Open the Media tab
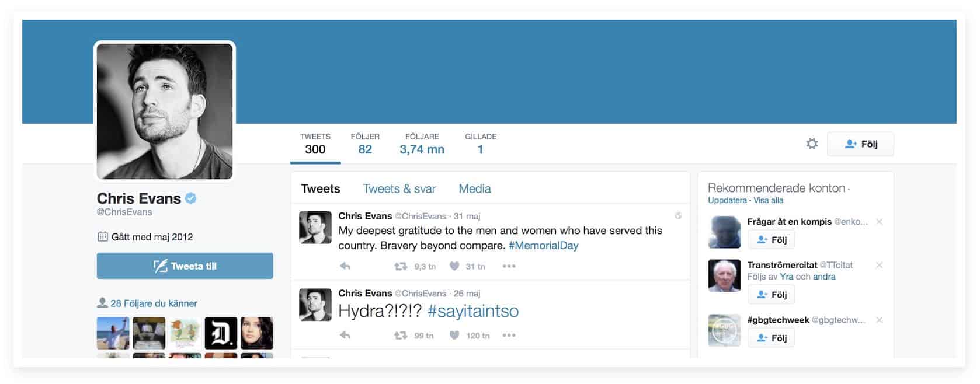The image size is (980, 384). (475, 188)
